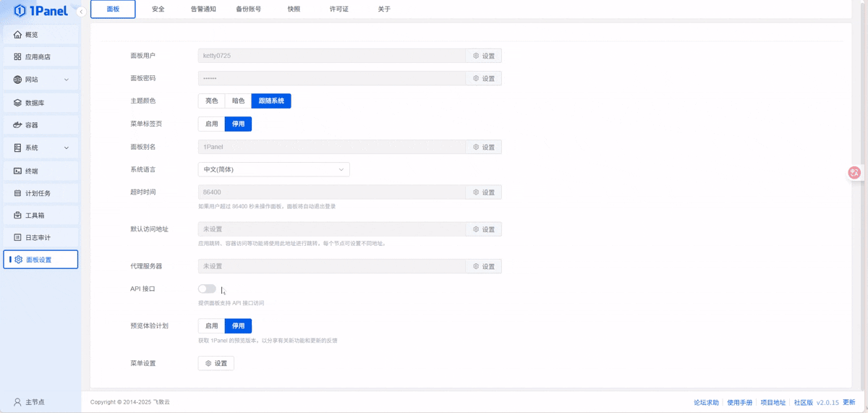Switch to the 安全 tab
The height and width of the screenshot is (413, 868).
click(x=158, y=9)
